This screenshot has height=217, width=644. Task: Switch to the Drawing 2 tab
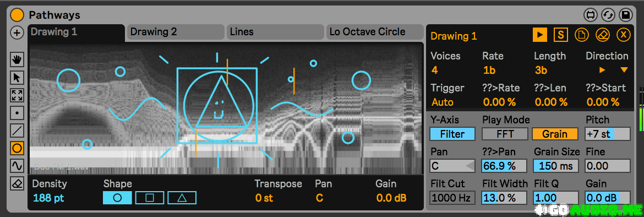tap(176, 32)
